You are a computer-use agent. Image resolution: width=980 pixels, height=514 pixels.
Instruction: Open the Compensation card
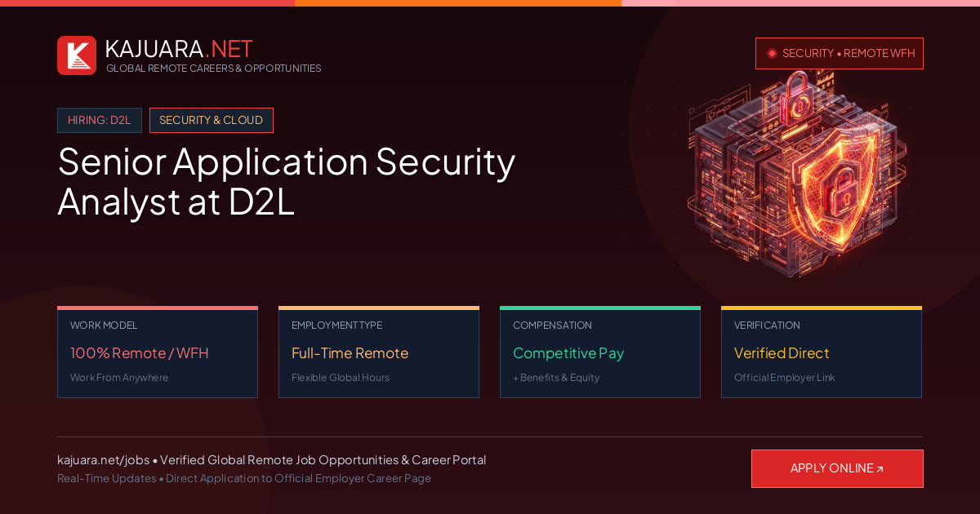[x=600, y=352]
